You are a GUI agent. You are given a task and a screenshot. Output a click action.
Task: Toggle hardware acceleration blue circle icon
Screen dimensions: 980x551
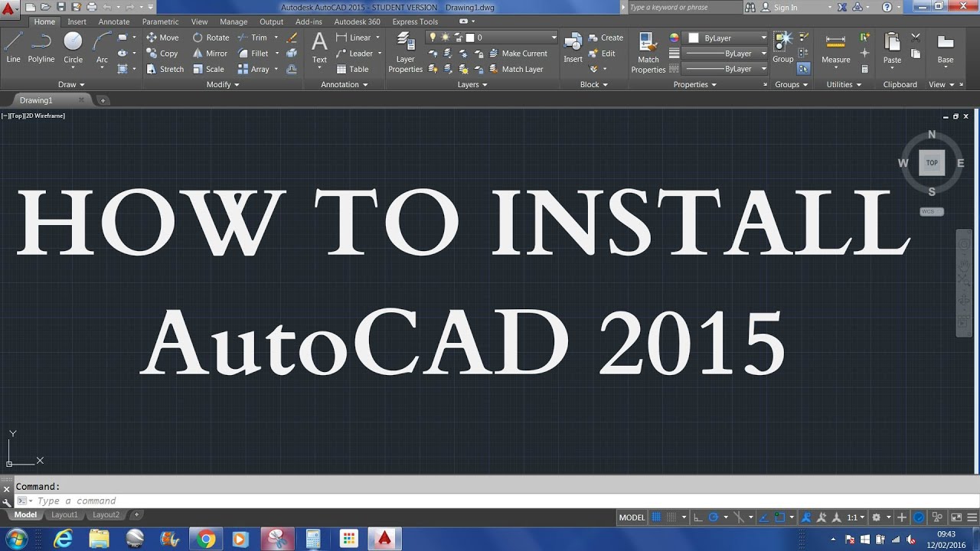click(918, 517)
